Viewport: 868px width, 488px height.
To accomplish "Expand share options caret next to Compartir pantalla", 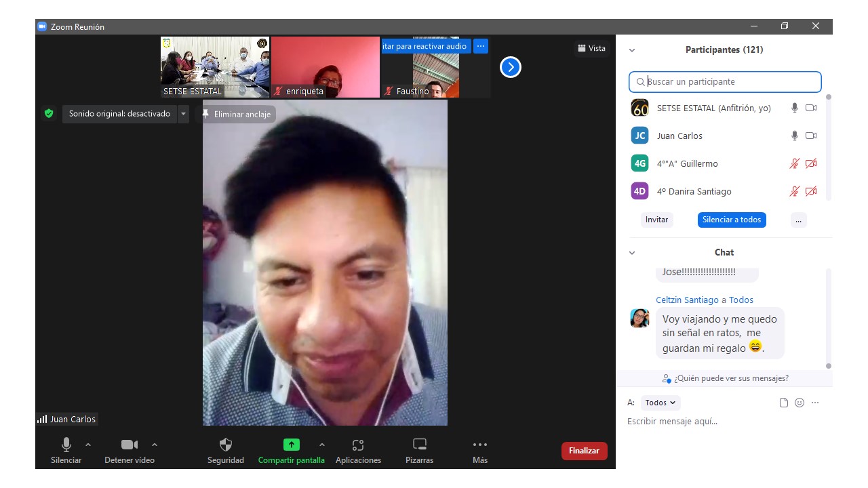I will tap(322, 445).
